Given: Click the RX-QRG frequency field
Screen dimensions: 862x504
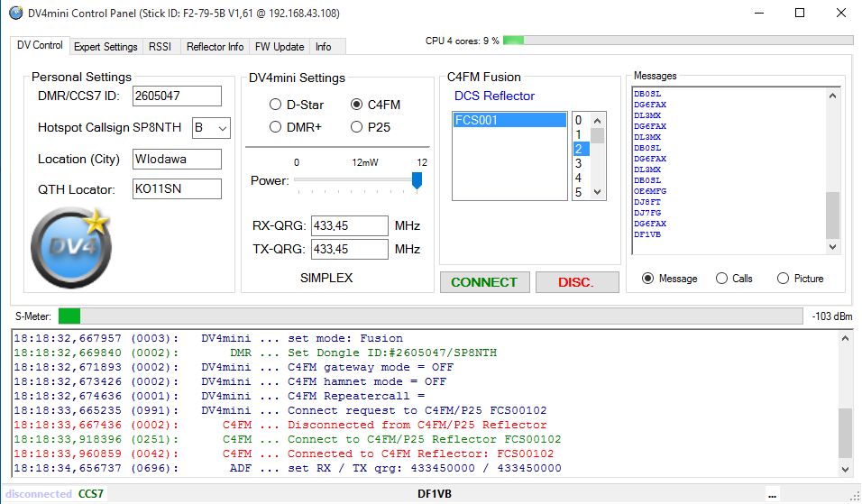Looking at the screenshot, I should (x=350, y=225).
